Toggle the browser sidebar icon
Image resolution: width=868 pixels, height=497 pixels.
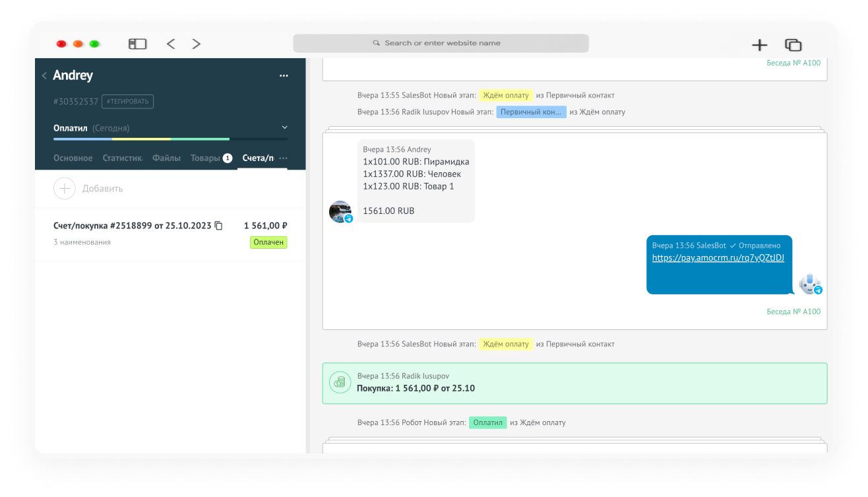pyautogui.click(x=137, y=44)
